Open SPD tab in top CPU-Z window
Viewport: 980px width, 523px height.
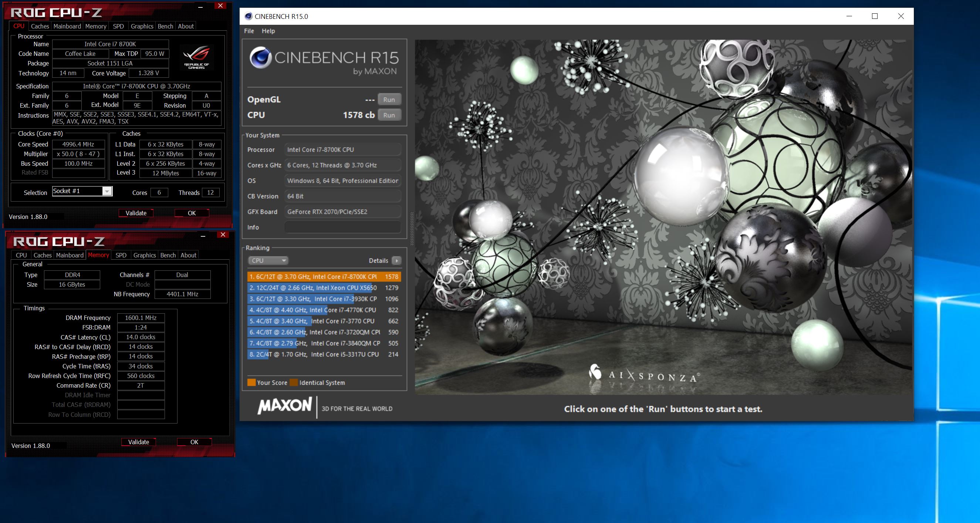(x=118, y=26)
